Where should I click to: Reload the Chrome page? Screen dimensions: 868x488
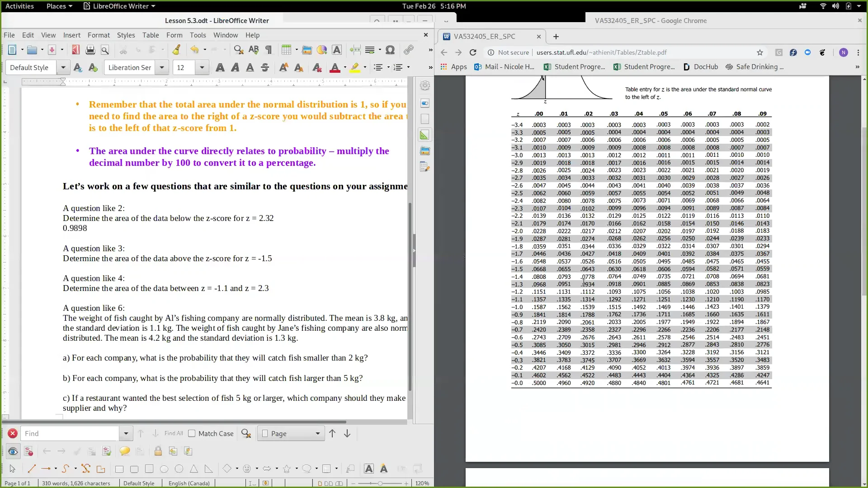tap(473, 52)
